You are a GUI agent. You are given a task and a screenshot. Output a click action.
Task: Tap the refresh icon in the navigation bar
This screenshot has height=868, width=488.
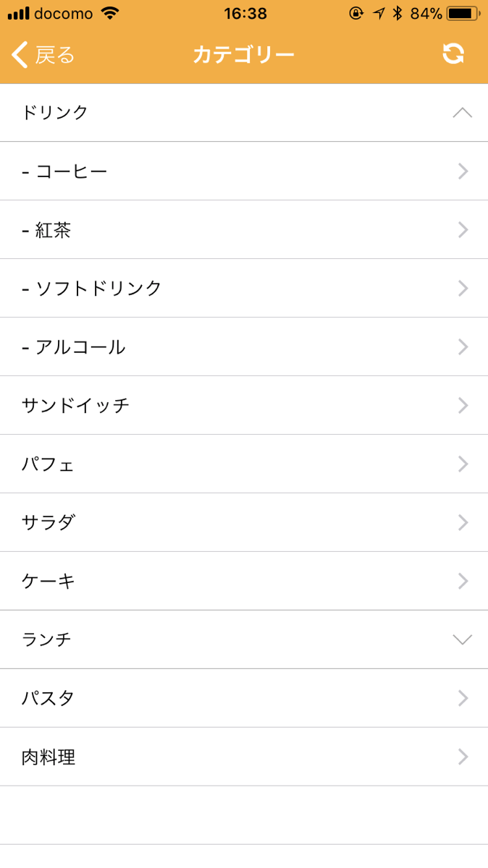(454, 54)
